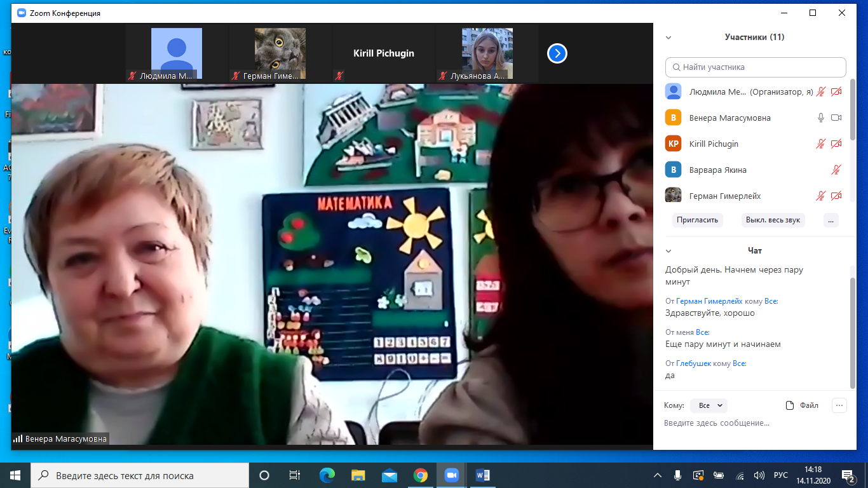Open Zoom from the Windows taskbar

tap(451, 475)
